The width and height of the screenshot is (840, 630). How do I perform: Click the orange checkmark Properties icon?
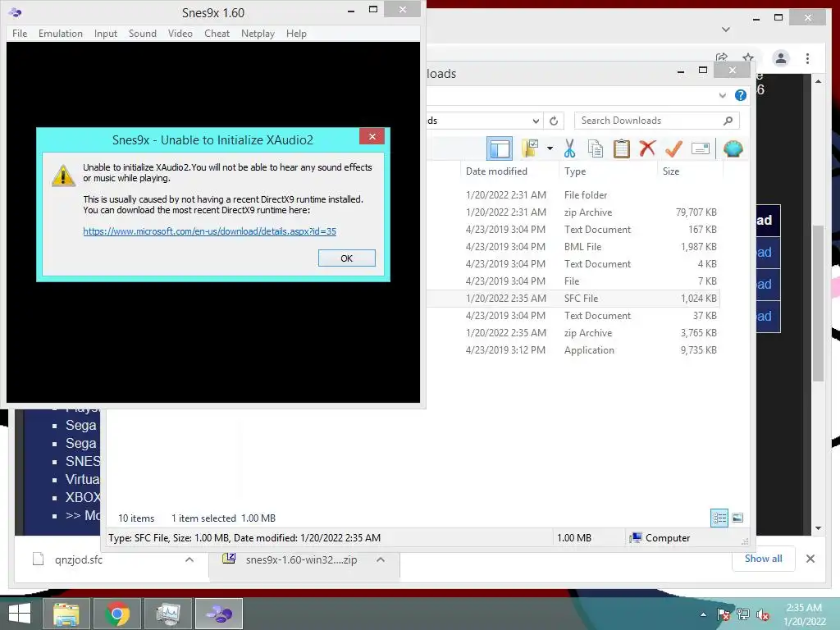(x=673, y=148)
